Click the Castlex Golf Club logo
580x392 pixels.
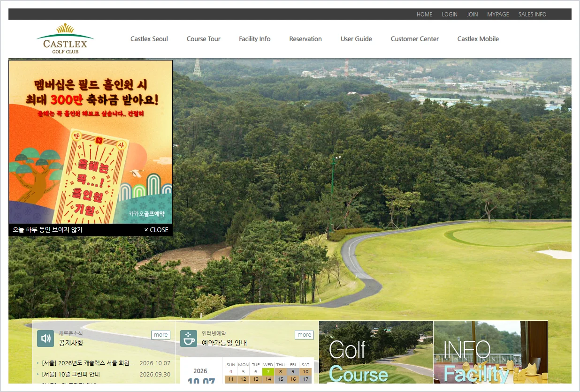tap(65, 38)
